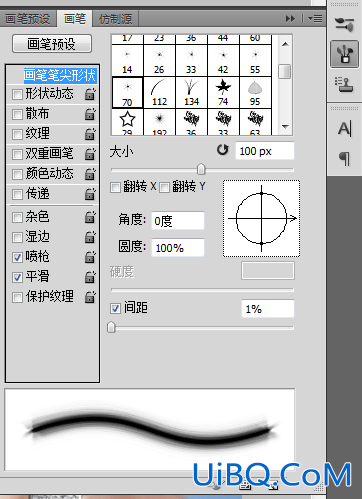Switch to the 画笔预设 tab

[28, 19]
